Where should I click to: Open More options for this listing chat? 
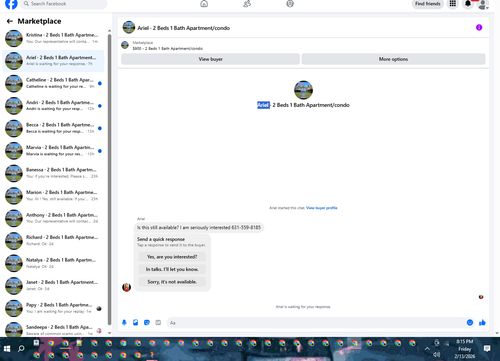393,59
